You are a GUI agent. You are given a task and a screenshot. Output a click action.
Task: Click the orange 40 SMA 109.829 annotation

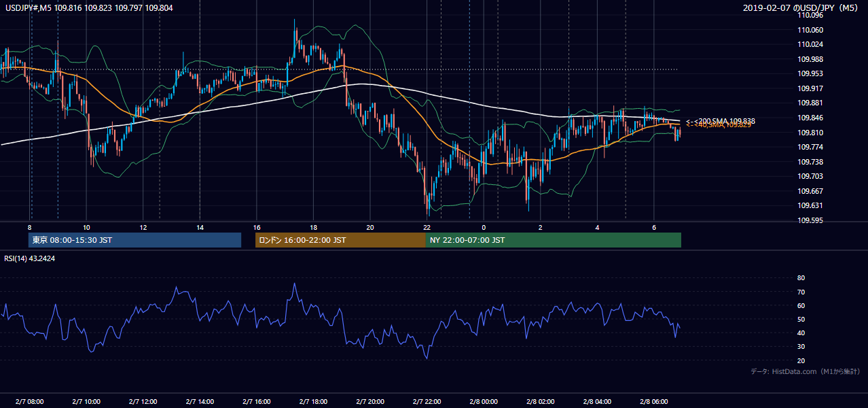tap(718, 125)
